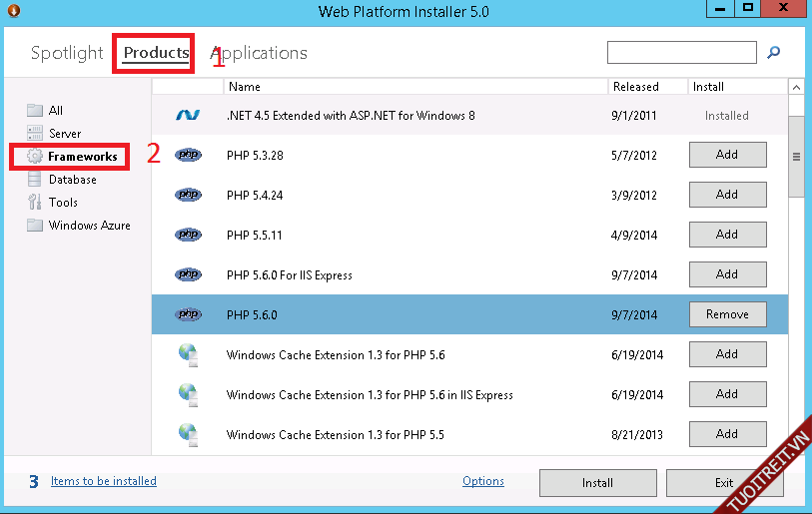Add PHP 5.4.24 to install list
Image resolution: width=812 pixels, height=514 pixels.
click(727, 195)
